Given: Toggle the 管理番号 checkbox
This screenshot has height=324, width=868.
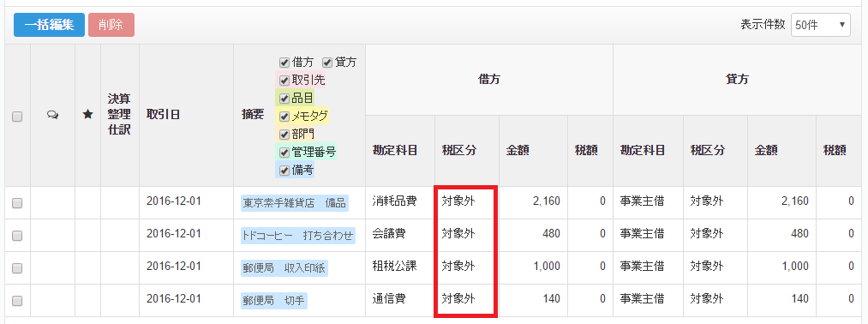Looking at the screenshot, I should 284,152.
